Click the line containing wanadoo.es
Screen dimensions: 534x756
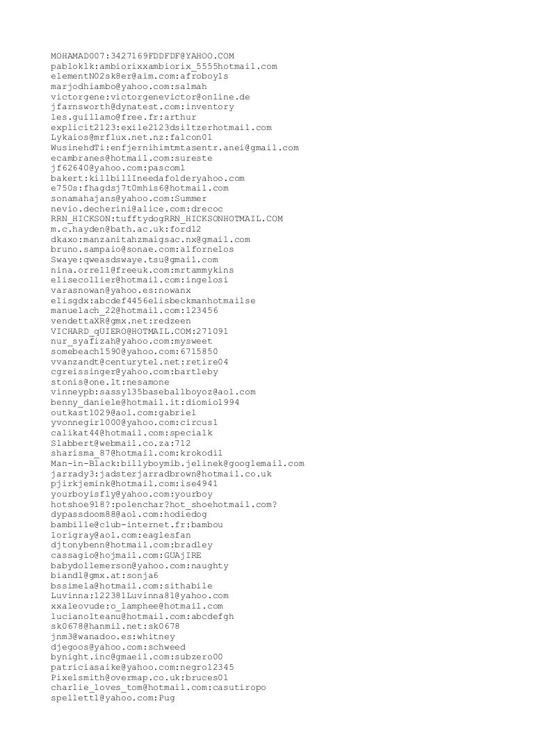[113, 637]
